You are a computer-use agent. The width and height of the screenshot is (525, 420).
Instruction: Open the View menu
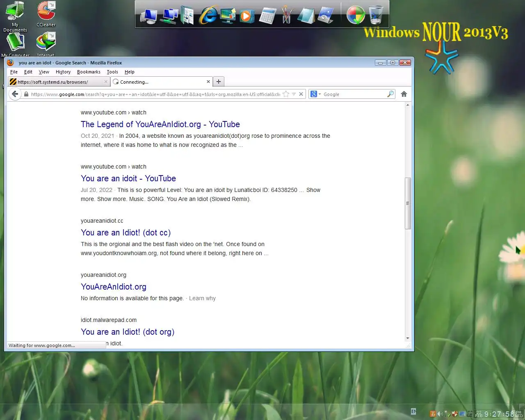click(44, 72)
